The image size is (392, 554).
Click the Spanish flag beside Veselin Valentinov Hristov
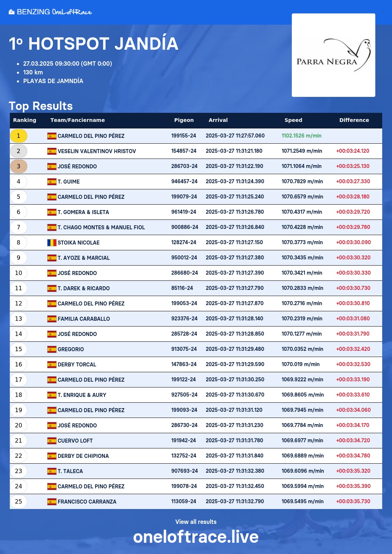pyautogui.click(x=52, y=151)
